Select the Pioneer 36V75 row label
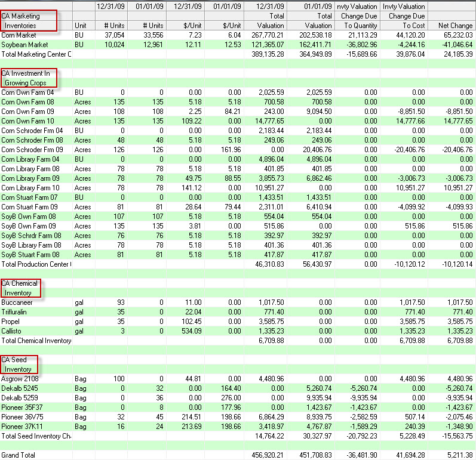The height and width of the screenshot is (460, 476). [22, 417]
